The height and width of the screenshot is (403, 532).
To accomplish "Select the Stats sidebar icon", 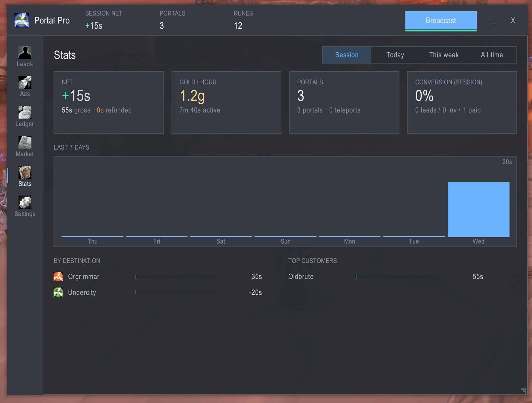I will point(25,172).
